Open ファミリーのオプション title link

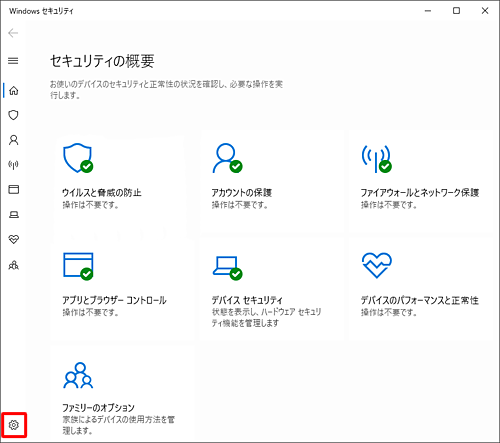pyautogui.click(x=98, y=408)
